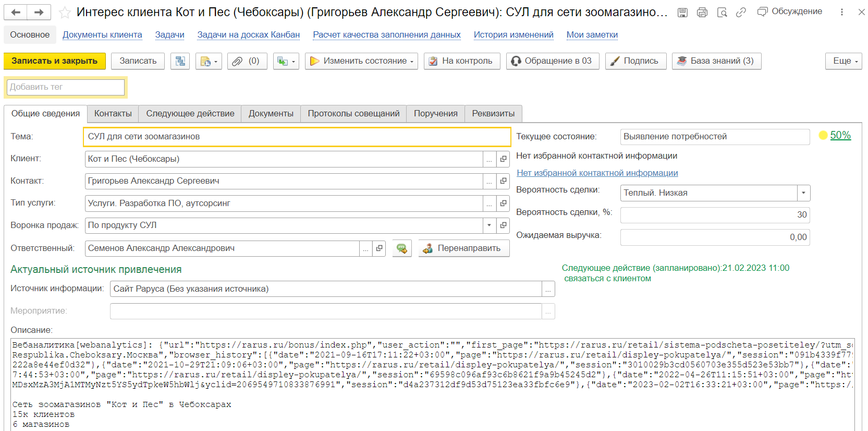Viewport: 868px width, 431px height.
Task: Choose a Контакт using the ellipsis button
Action: click(489, 181)
